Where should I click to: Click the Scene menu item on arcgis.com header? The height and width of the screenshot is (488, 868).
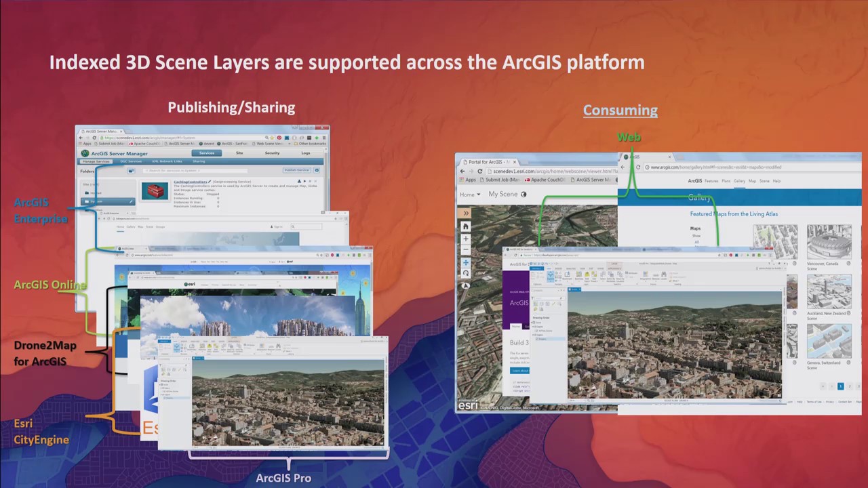(x=764, y=181)
